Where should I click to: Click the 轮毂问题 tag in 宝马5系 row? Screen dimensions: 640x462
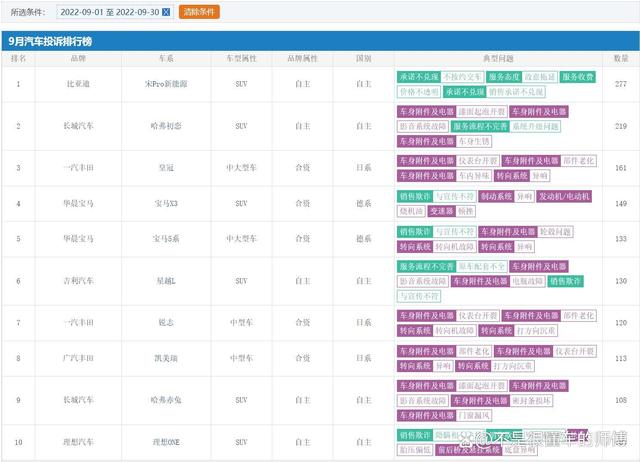click(x=555, y=232)
